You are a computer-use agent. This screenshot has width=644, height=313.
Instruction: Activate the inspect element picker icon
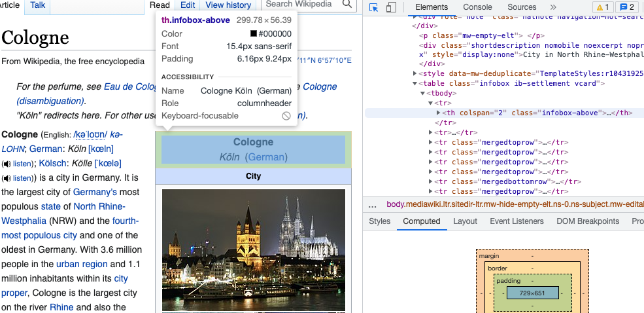[374, 7]
